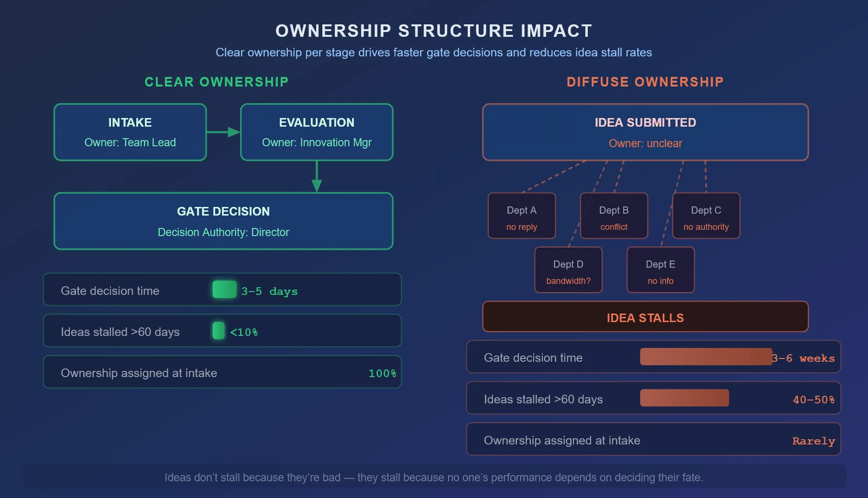Select the INTAKE box owned by Team Lead

(x=130, y=132)
